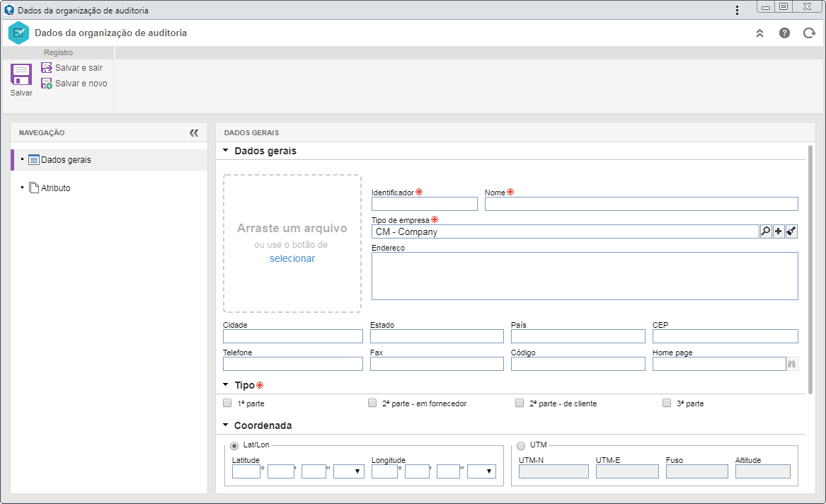The width and height of the screenshot is (826, 504).
Task: Select Dados gerais in navigation
Action: coord(109,159)
